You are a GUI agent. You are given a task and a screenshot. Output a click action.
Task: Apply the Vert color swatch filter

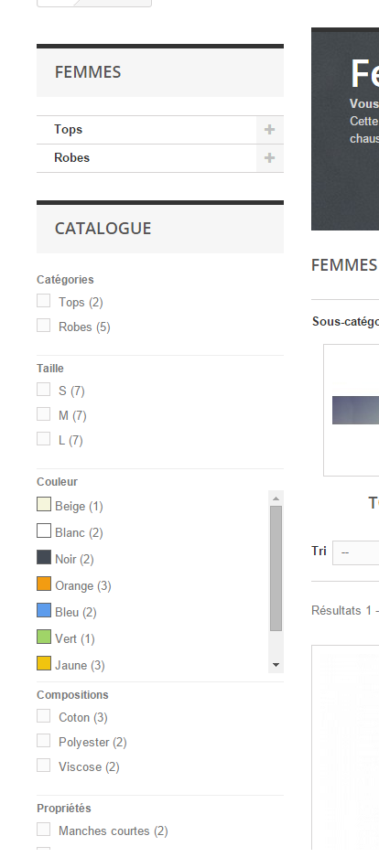click(44, 638)
